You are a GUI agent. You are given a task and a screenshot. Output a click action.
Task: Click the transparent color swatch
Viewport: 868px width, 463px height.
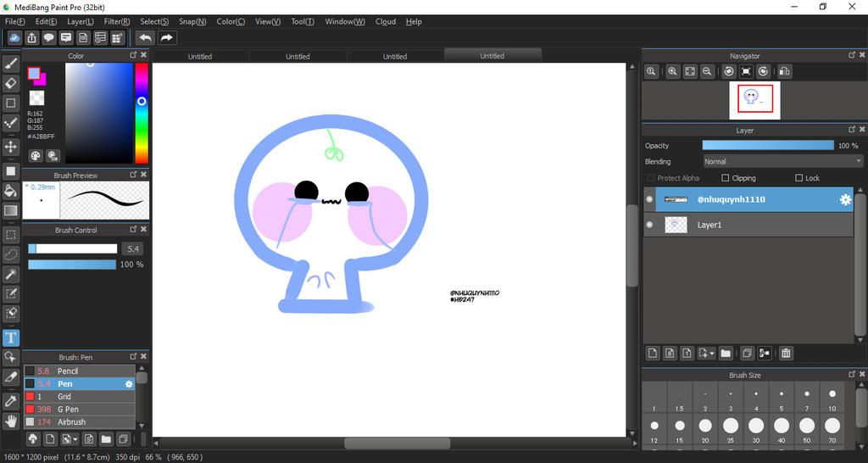click(x=36, y=98)
